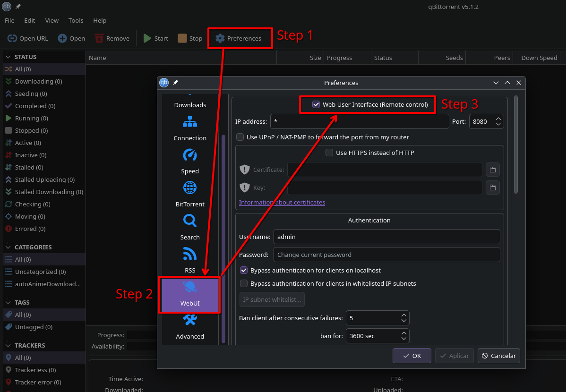Select the Connection preferences category

point(190,128)
